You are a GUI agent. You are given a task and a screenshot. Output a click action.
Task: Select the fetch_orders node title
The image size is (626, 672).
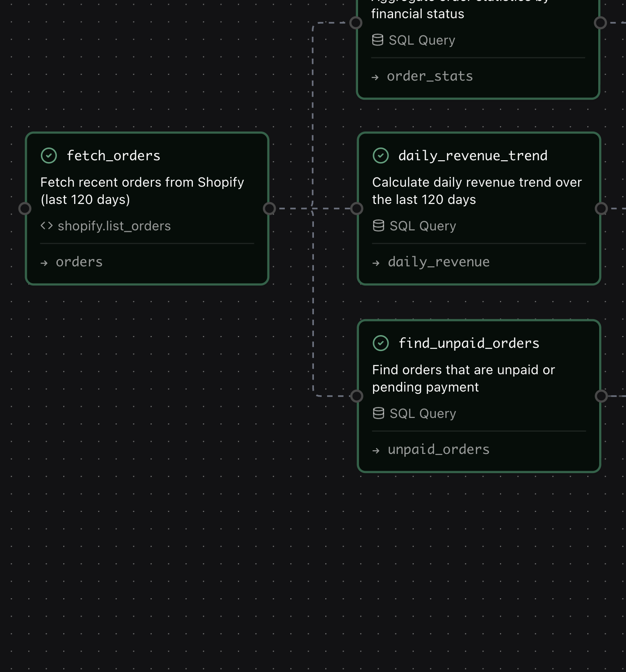click(x=113, y=156)
